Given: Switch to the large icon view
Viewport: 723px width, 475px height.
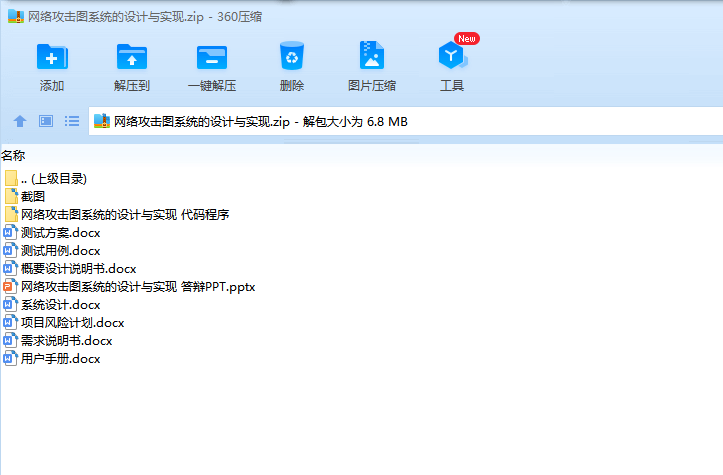Looking at the screenshot, I should [x=46, y=121].
